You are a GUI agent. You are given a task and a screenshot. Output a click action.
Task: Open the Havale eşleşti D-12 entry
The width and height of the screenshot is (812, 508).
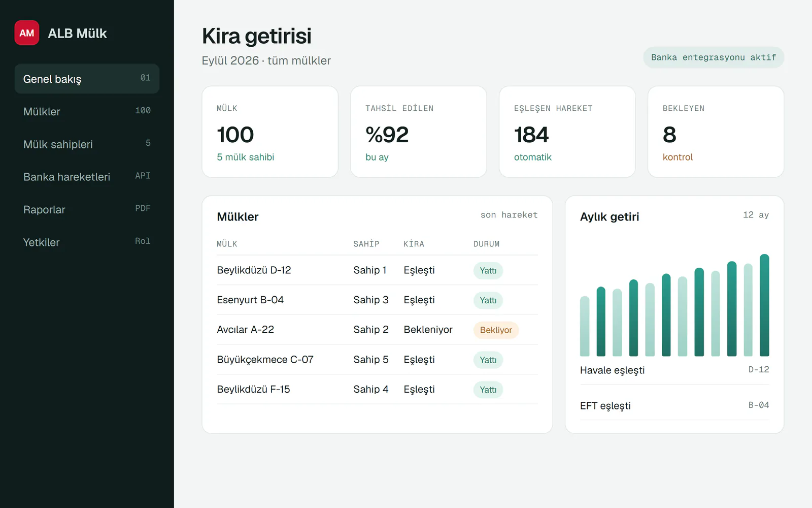[674, 370]
